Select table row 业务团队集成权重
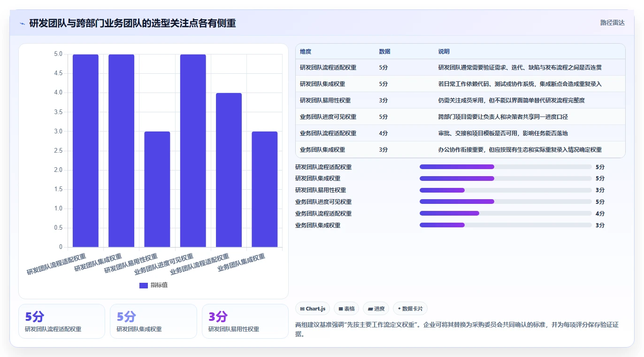Screen dimensions: 644x357 click(x=460, y=150)
